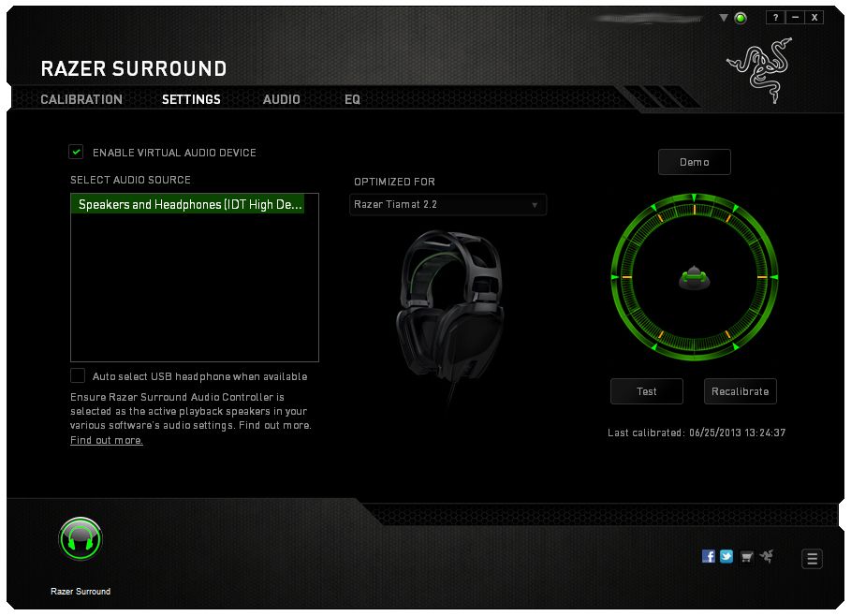The image size is (851, 616).
Task: Click the green headphones status icon bottom-left
Action: point(80,538)
